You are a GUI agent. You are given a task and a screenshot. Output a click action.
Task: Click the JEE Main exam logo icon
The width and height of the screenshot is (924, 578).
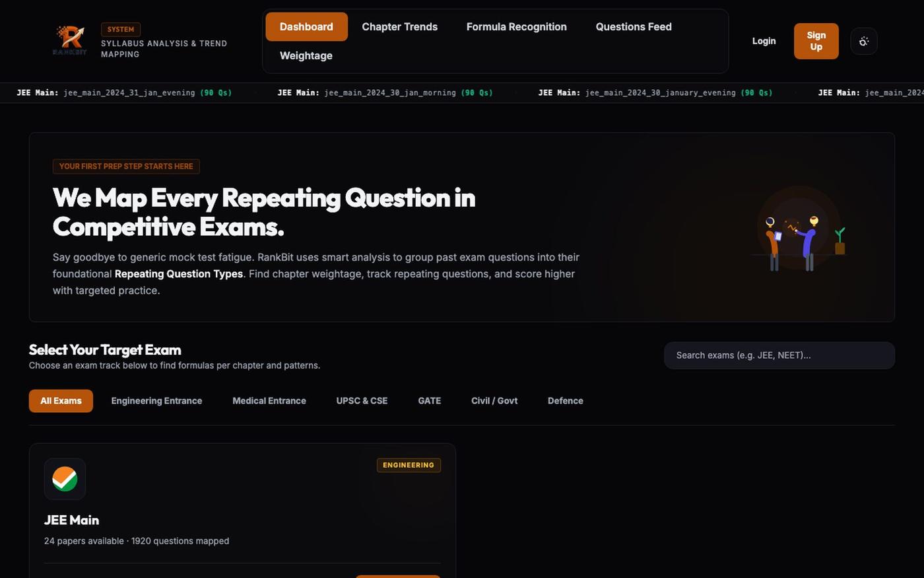click(65, 479)
